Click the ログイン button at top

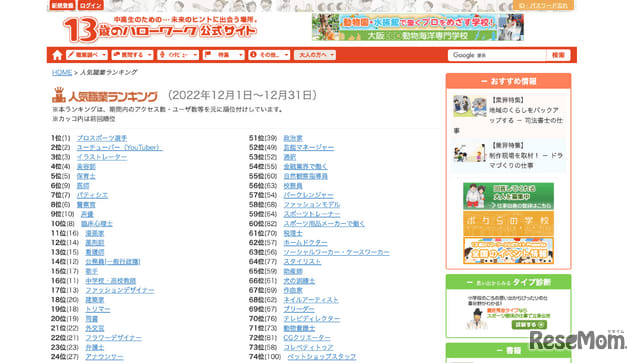[90, 5]
